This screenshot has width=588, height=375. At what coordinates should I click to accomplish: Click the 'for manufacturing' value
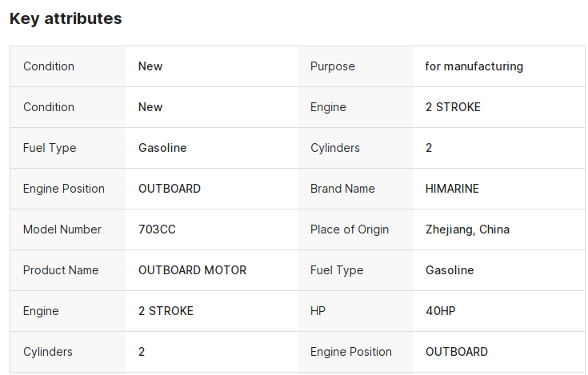(474, 66)
